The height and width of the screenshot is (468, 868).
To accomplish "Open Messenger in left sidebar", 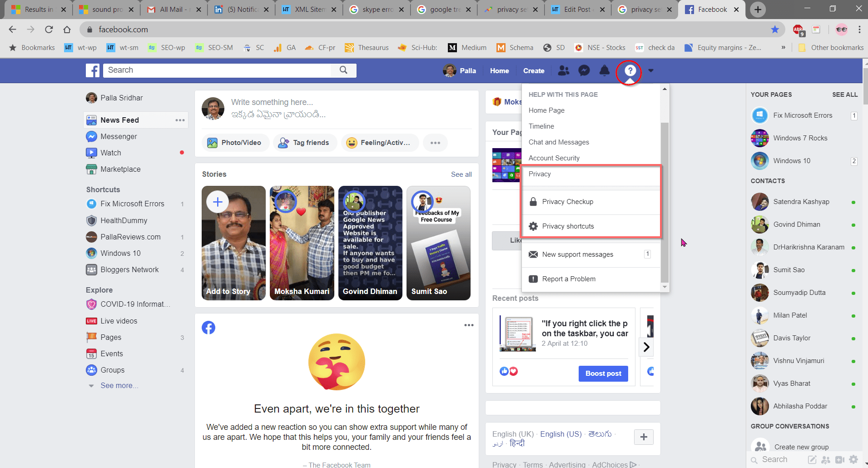I will 118,136.
